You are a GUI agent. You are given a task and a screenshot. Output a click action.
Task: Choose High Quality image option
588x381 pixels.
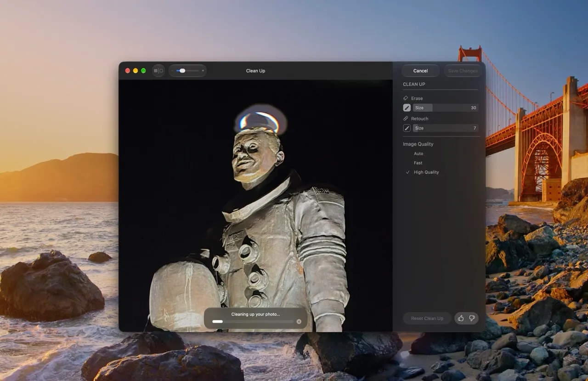click(x=426, y=172)
